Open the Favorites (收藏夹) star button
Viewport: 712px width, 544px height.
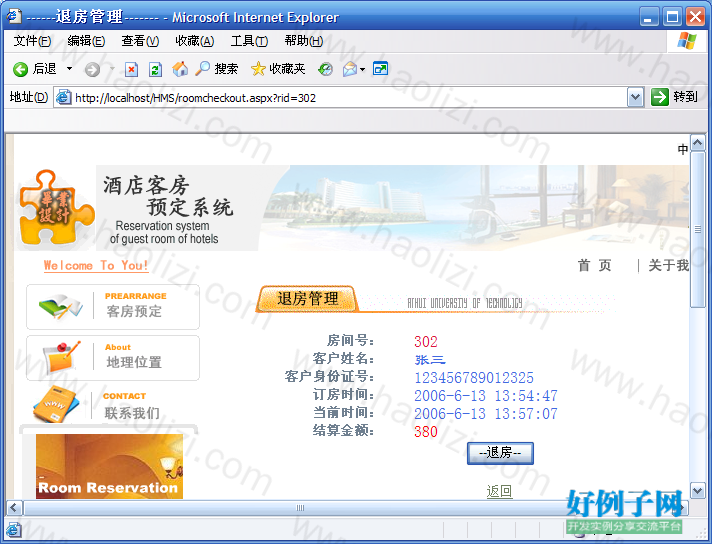(x=278, y=69)
